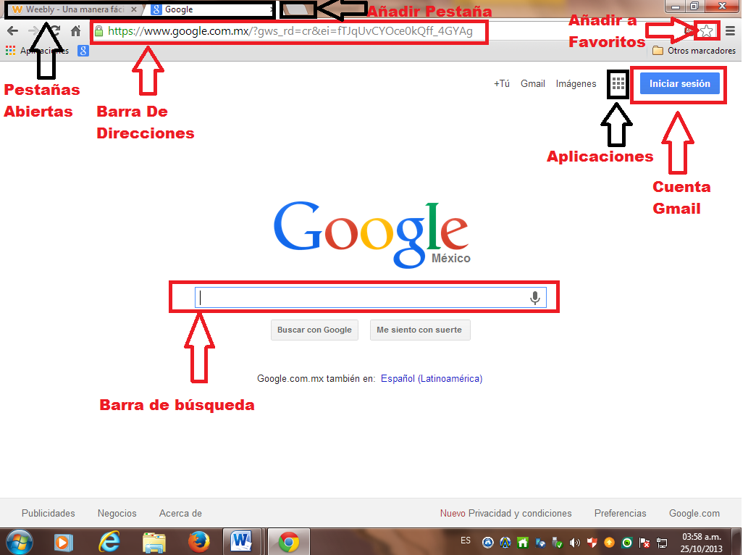Image resolution: width=756 pixels, height=555 pixels.
Task: Launch Internet Explorer from taskbar
Action: click(109, 542)
